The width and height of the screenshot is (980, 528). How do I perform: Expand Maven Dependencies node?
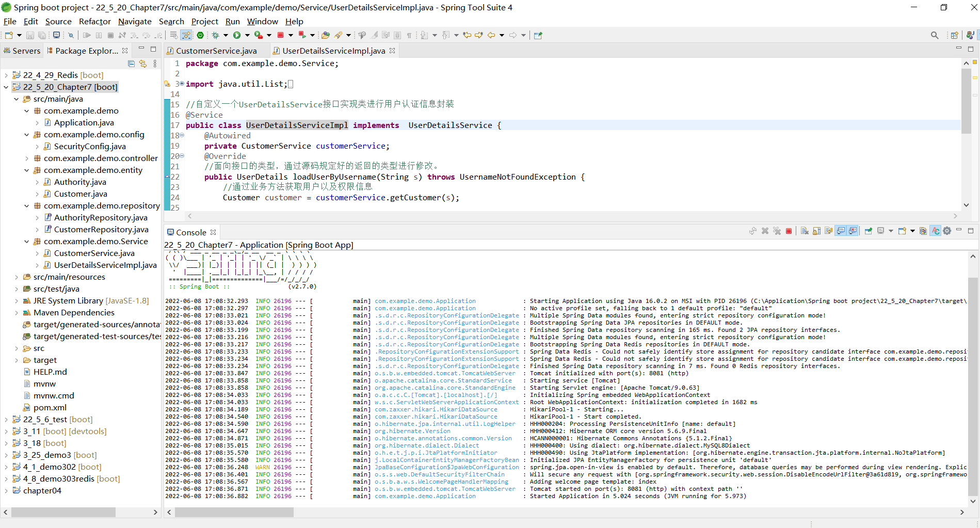pos(17,313)
